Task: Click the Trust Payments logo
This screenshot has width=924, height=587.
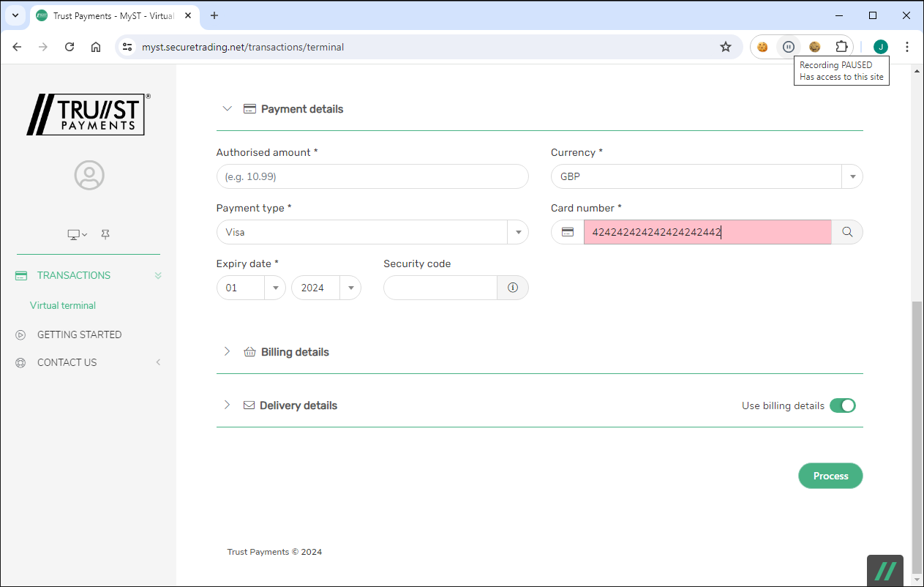Action: pyautogui.click(x=89, y=114)
